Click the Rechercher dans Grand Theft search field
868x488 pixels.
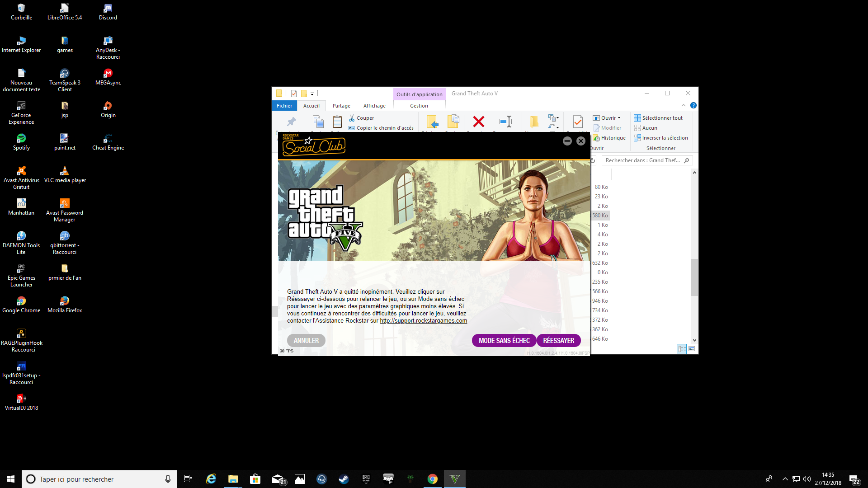pyautogui.click(x=643, y=160)
